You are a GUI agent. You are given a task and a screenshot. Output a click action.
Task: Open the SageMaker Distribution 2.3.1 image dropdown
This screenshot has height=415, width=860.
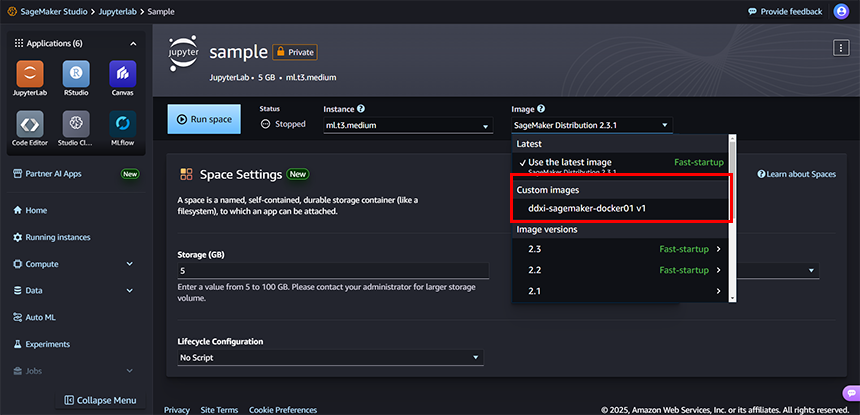(x=592, y=125)
